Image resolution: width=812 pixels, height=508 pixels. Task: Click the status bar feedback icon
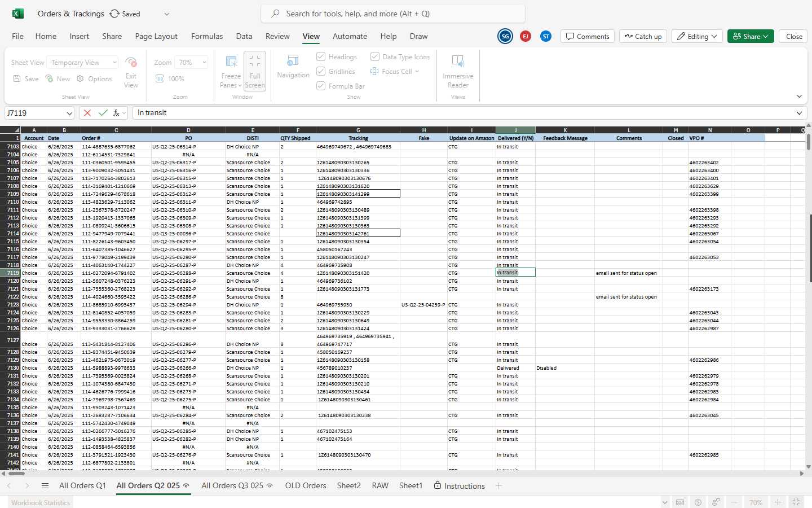click(x=716, y=502)
